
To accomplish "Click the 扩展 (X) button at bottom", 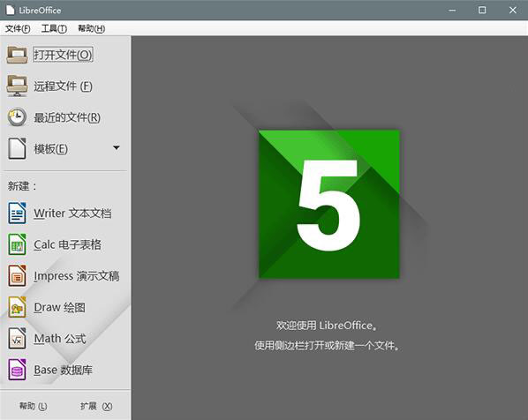I will [96, 406].
